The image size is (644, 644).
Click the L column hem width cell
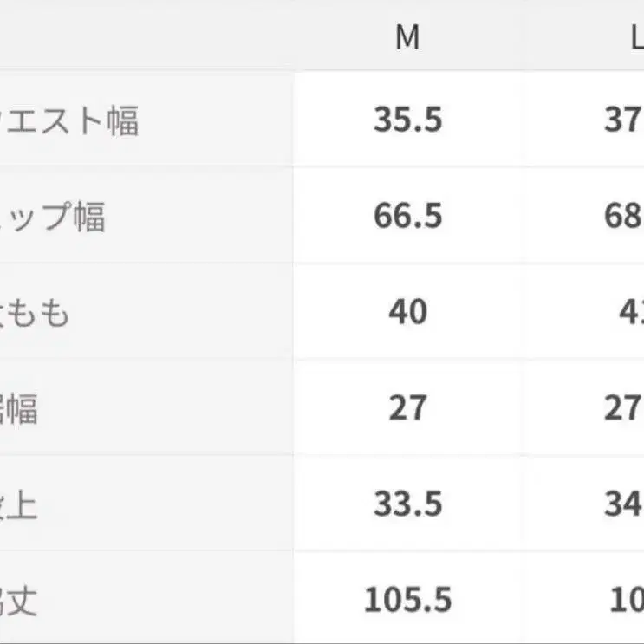pyautogui.click(x=622, y=407)
